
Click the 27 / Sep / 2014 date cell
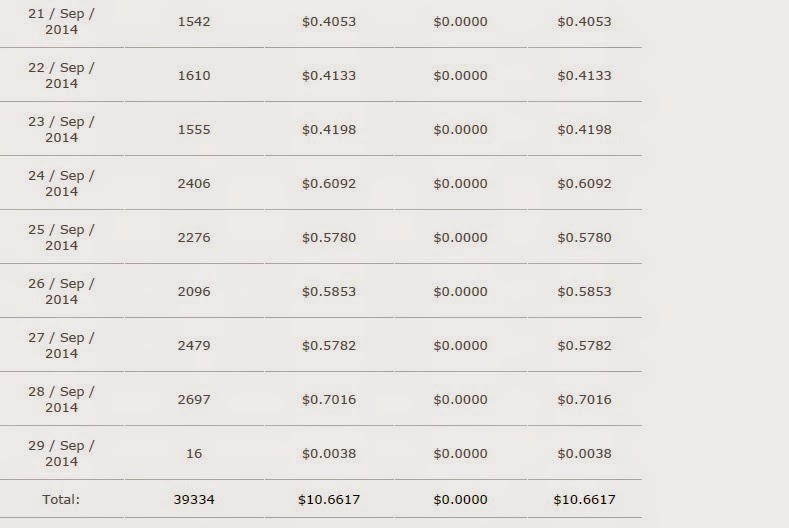[x=61, y=345]
